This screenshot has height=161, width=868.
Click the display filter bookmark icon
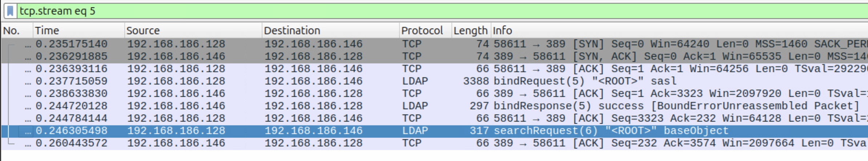click(10, 11)
